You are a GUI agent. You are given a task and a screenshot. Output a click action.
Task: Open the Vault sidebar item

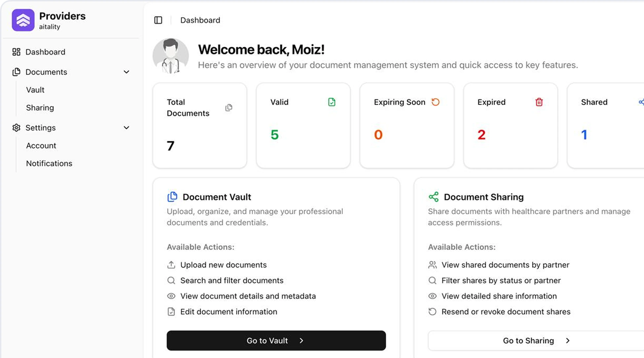pos(35,90)
